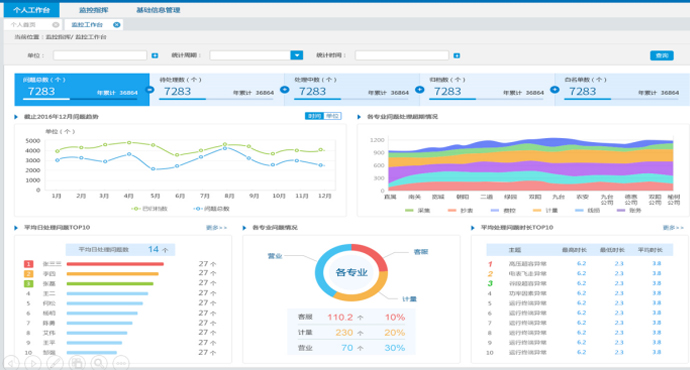
Task: Toggle the 问题总数 series in line chart legend
Action: 212,209
